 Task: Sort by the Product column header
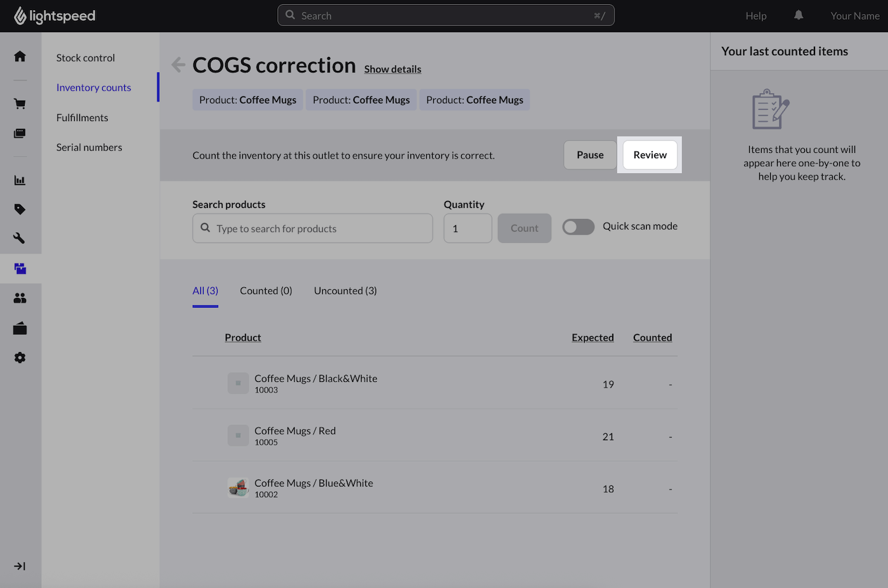(x=243, y=337)
